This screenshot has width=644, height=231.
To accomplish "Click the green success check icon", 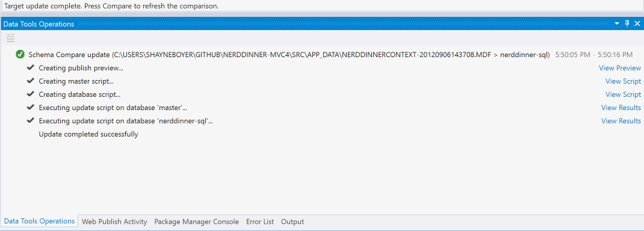I will pyautogui.click(x=20, y=54).
